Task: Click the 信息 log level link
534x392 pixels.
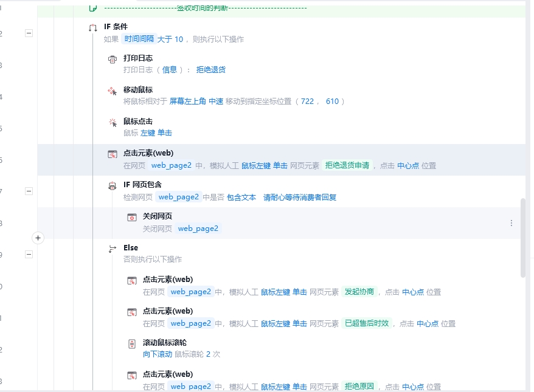Action: coord(170,70)
